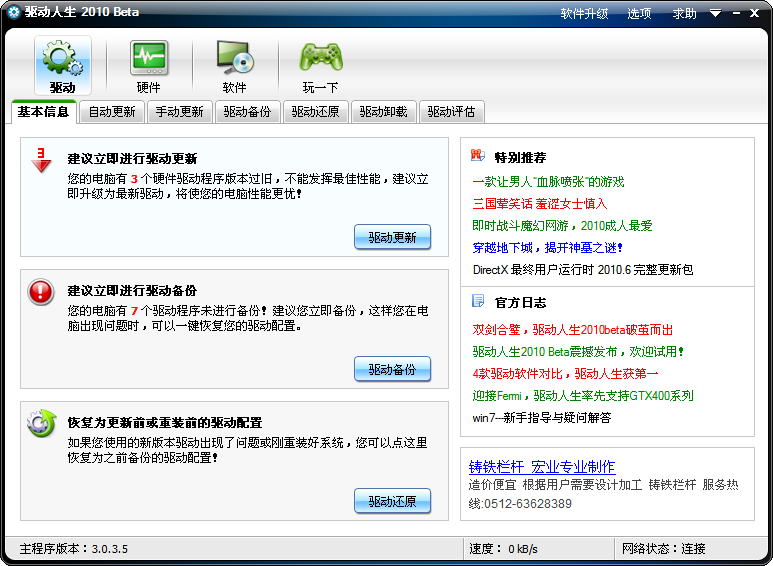
Task: Open log 双剑合璧，驱动人生2010beta破茧而出
Action: [573, 329]
